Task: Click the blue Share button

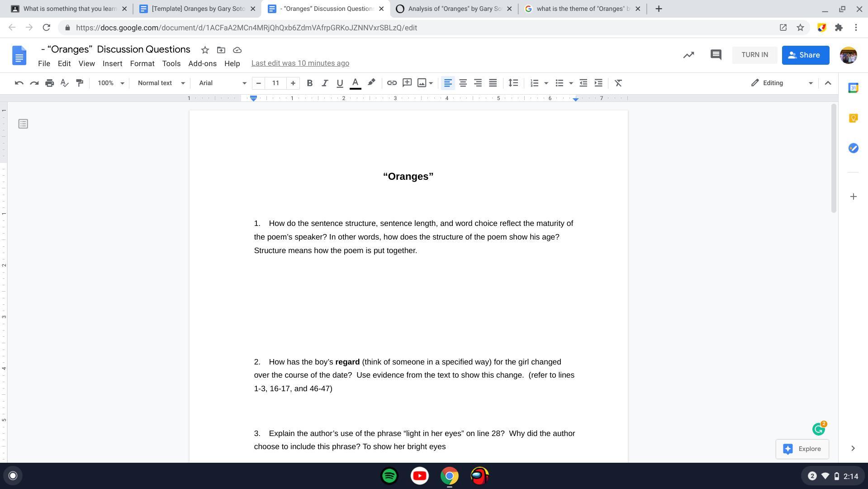Action: [x=805, y=55]
